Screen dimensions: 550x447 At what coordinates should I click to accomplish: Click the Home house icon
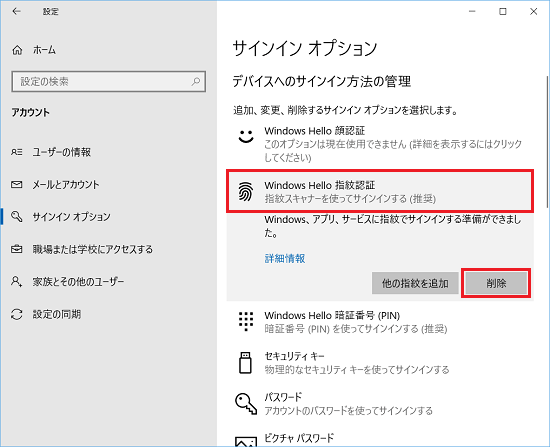point(17,50)
